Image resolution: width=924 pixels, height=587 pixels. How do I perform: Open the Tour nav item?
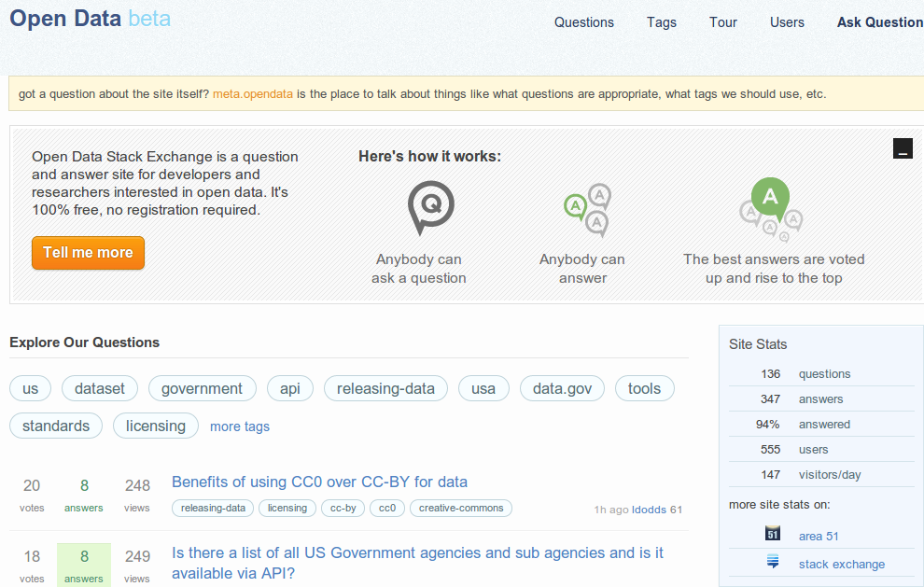[x=723, y=22]
